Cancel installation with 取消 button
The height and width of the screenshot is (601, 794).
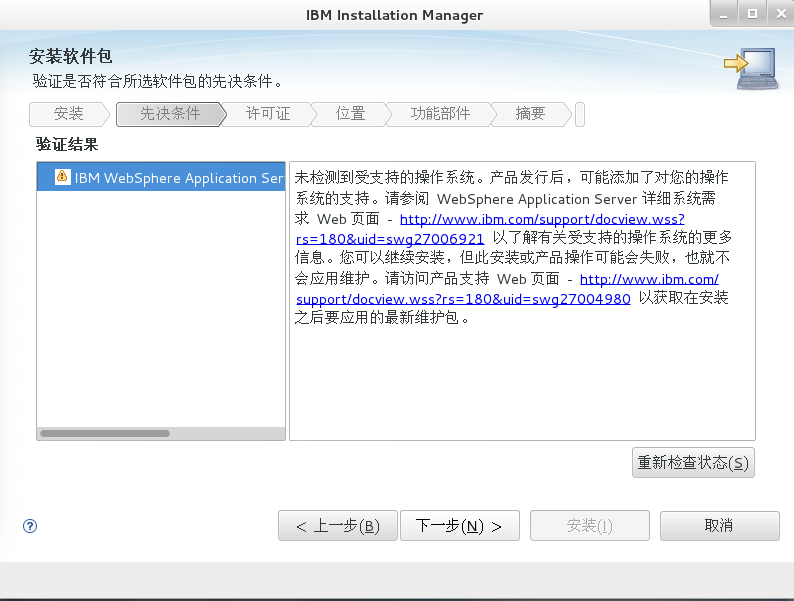pyautogui.click(x=720, y=526)
